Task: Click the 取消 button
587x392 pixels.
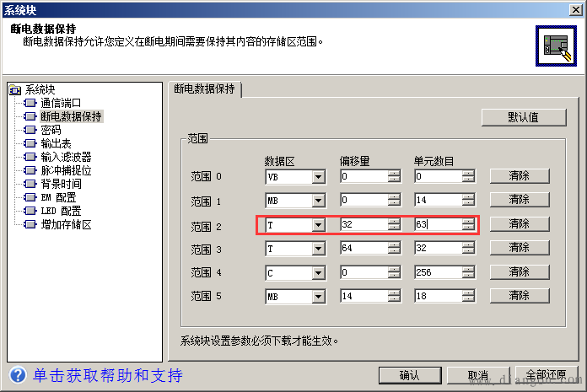Action: [x=478, y=375]
